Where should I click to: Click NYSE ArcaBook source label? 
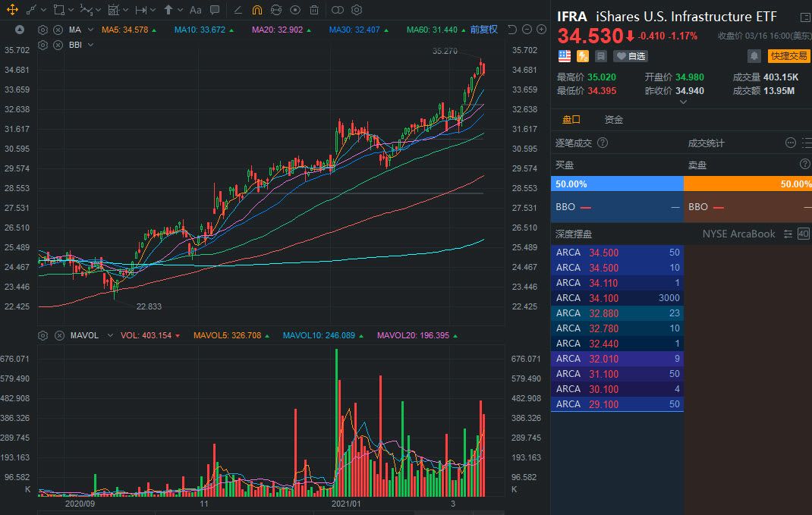738,234
